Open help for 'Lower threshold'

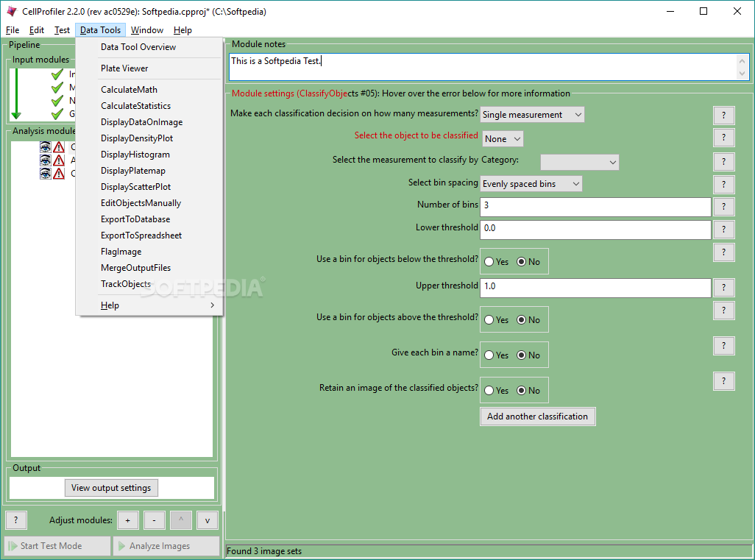click(723, 230)
